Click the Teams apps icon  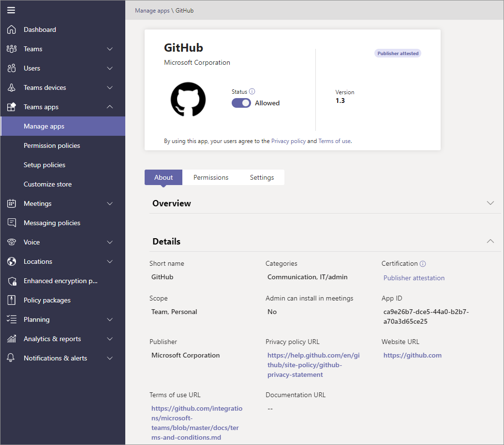11,107
